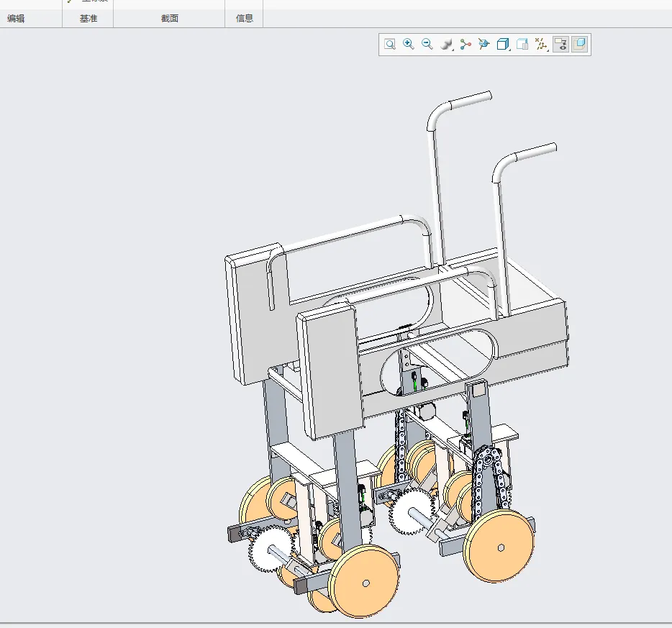Click the Refit magnifier icon

coord(390,45)
